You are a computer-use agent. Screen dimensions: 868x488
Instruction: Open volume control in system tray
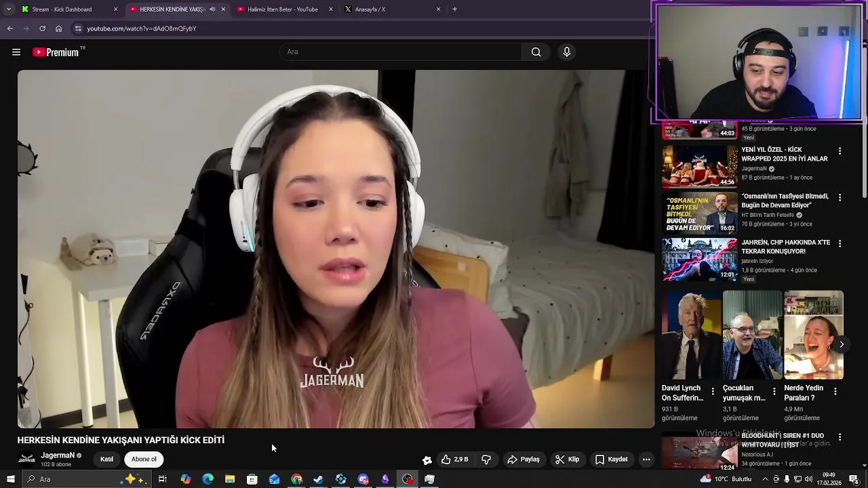(808, 479)
